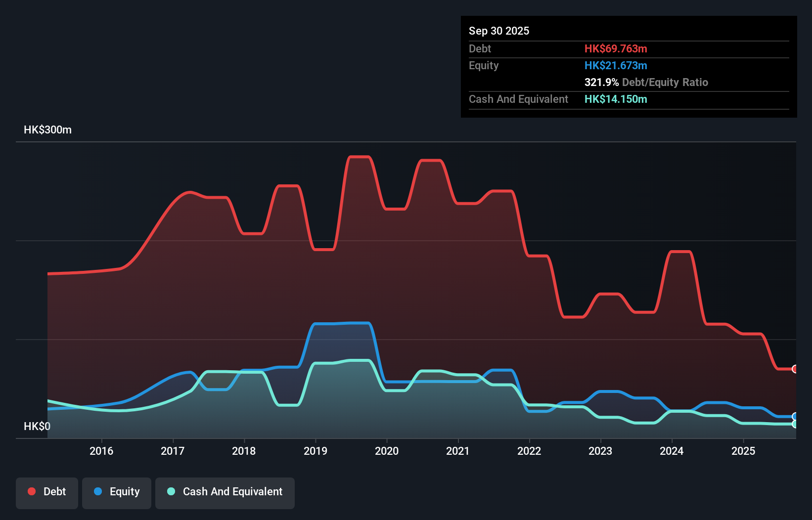
Task: Select the Cash line endpoint marker
Action: (794, 424)
